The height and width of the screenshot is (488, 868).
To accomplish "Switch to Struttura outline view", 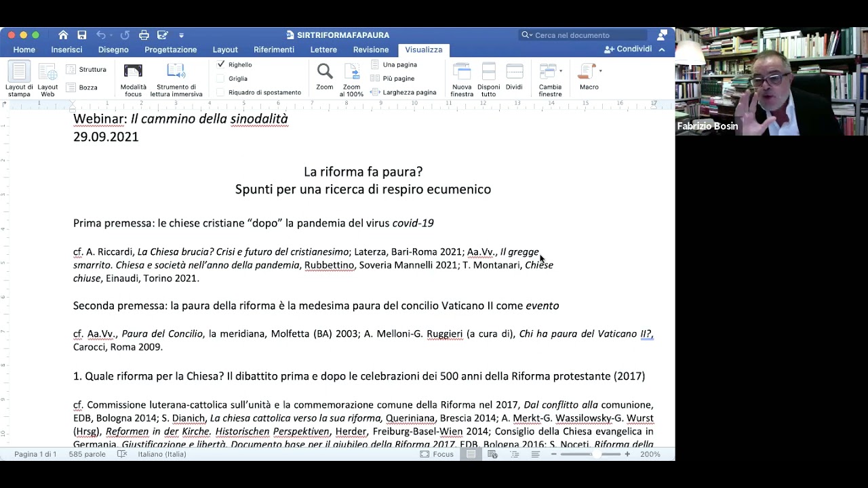I will coord(86,69).
